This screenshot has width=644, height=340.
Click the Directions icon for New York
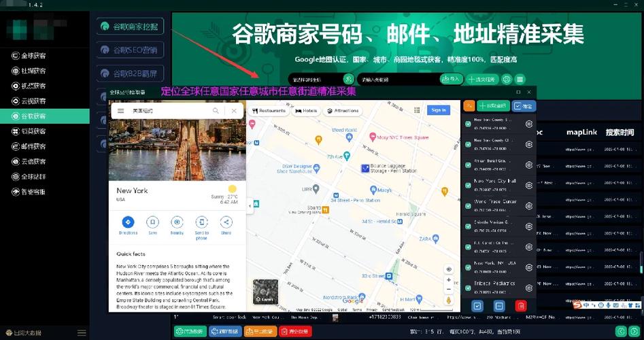pos(128,222)
